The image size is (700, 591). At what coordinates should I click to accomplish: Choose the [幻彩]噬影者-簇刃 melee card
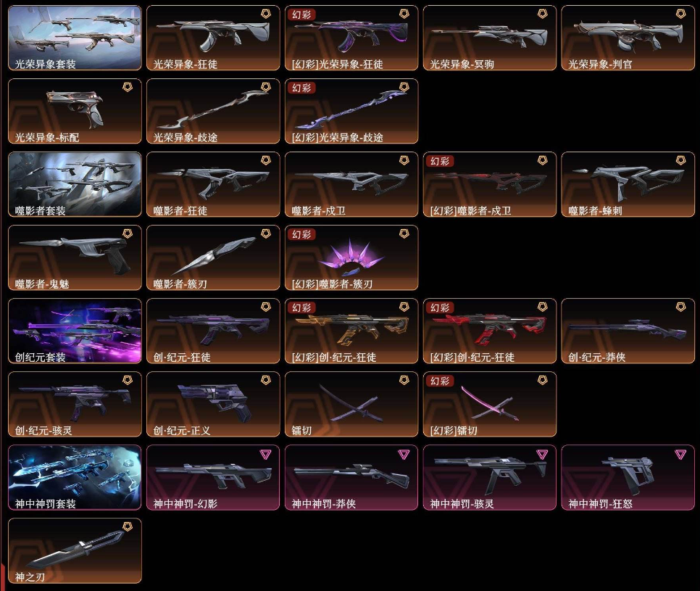[x=351, y=257]
